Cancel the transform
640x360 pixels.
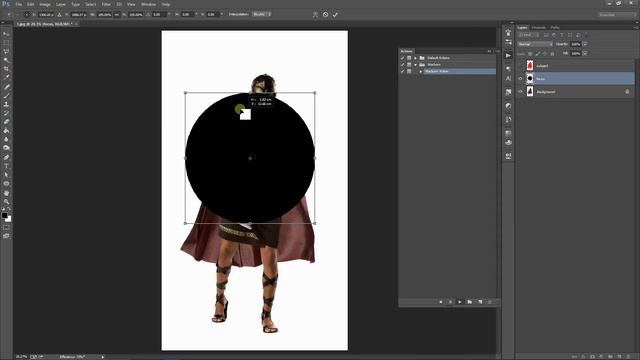coord(325,14)
